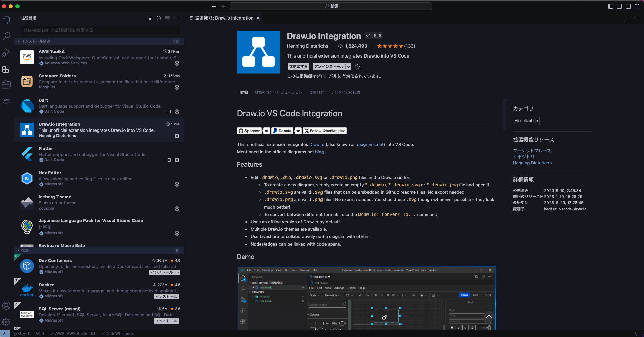The width and height of the screenshot is (644, 337).
Task: Open gear menu for Compare Folders extension
Action: click(177, 87)
